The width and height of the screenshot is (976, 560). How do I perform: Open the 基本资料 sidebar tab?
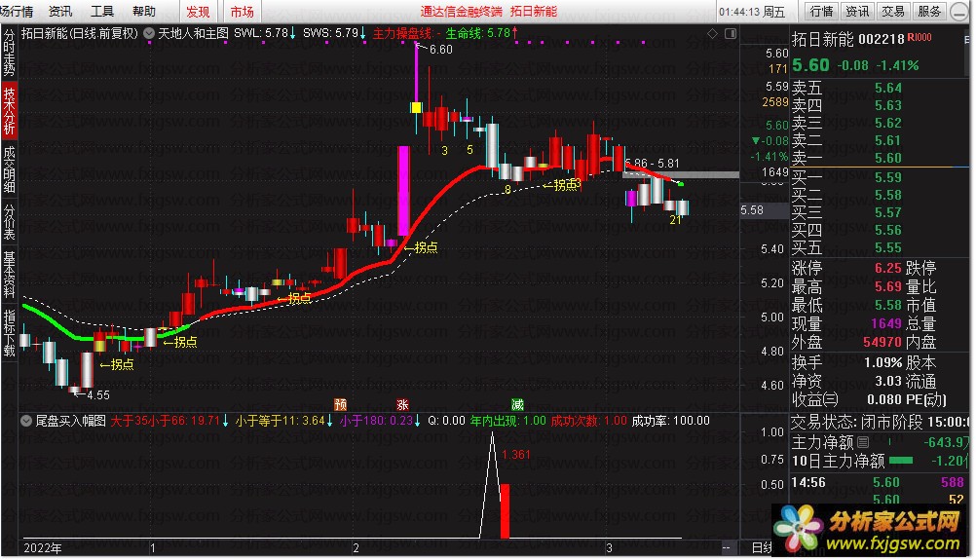(10, 275)
